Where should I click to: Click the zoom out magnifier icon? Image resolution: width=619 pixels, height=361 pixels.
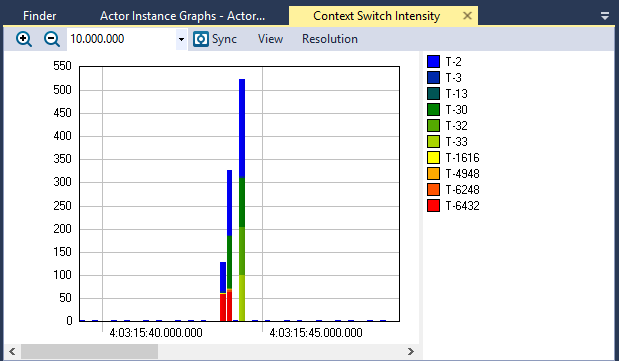(52, 39)
